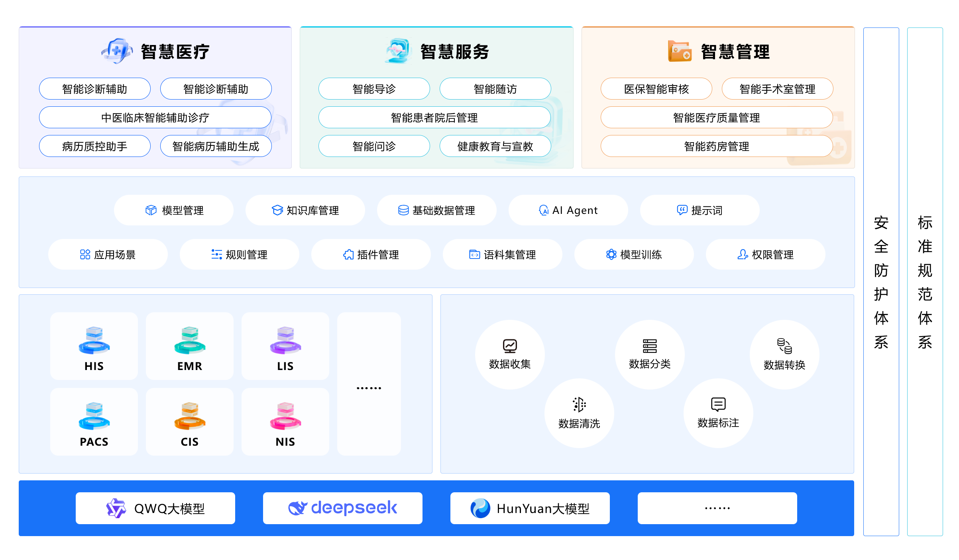Click the 智慧服务 heart-monitor icon
Screen dimensions: 959x560
click(x=398, y=51)
